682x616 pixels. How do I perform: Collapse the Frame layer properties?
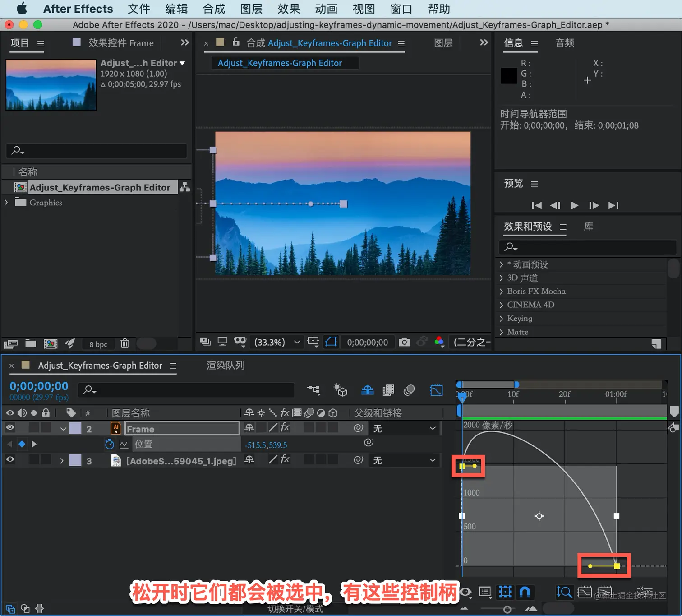pyautogui.click(x=63, y=429)
